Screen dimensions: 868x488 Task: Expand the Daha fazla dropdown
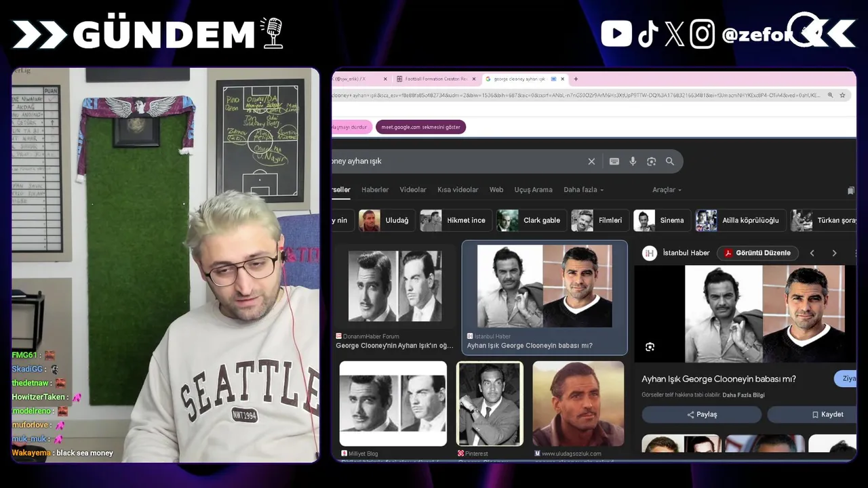coord(583,190)
